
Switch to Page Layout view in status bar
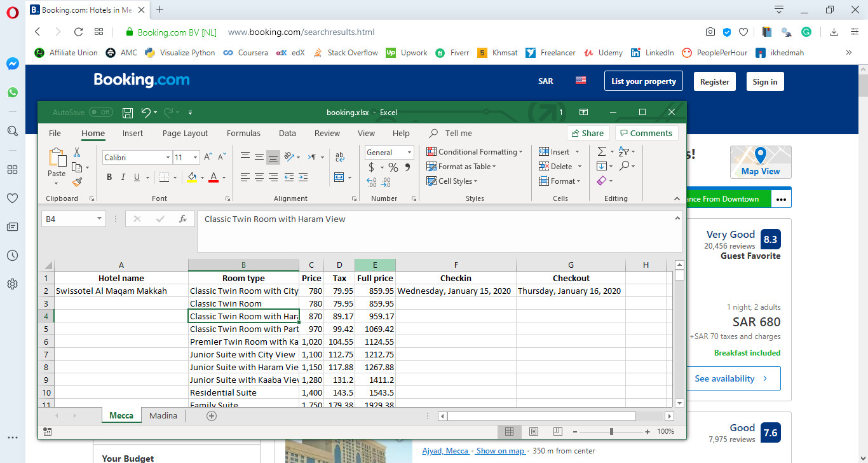pos(534,432)
